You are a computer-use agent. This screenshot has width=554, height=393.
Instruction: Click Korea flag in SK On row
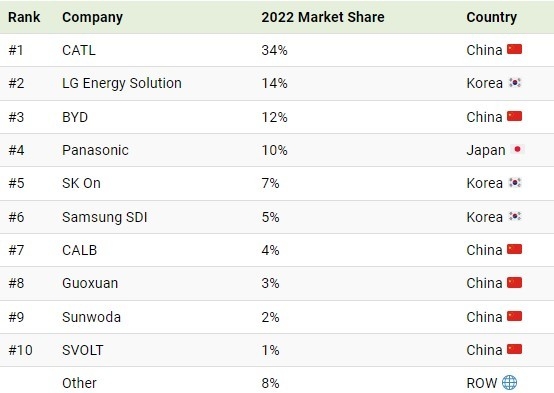tap(515, 183)
